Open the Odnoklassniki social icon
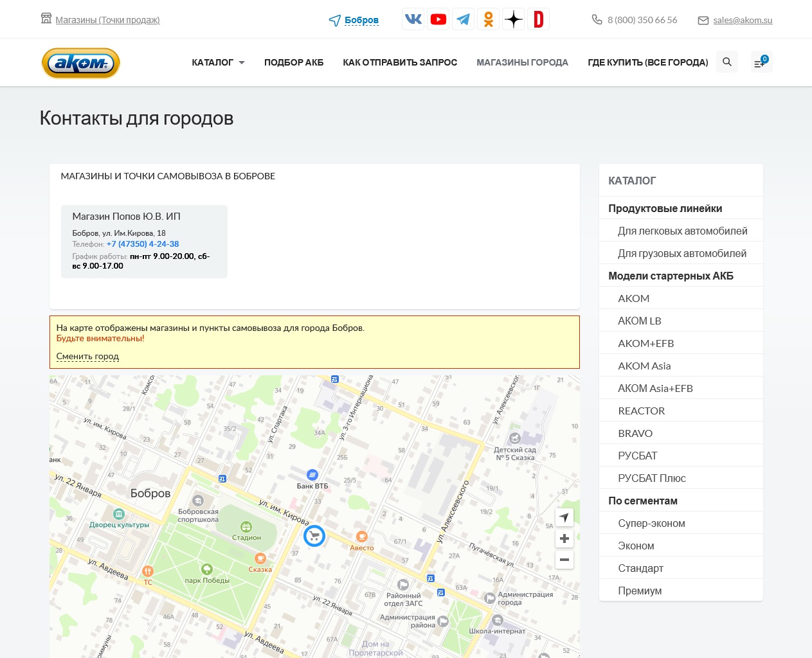This screenshot has width=812, height=658. tap(489, 19)
